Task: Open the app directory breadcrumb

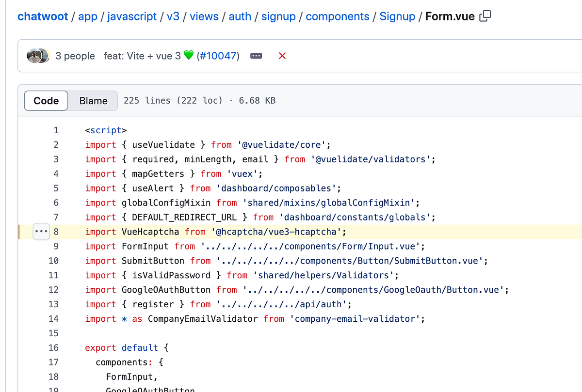Action: click(x=87, y=16)
